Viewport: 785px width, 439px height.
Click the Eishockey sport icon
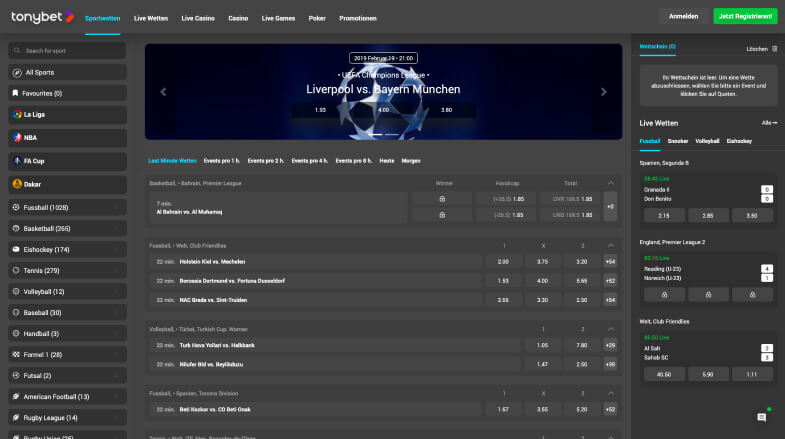coord(16,249)
